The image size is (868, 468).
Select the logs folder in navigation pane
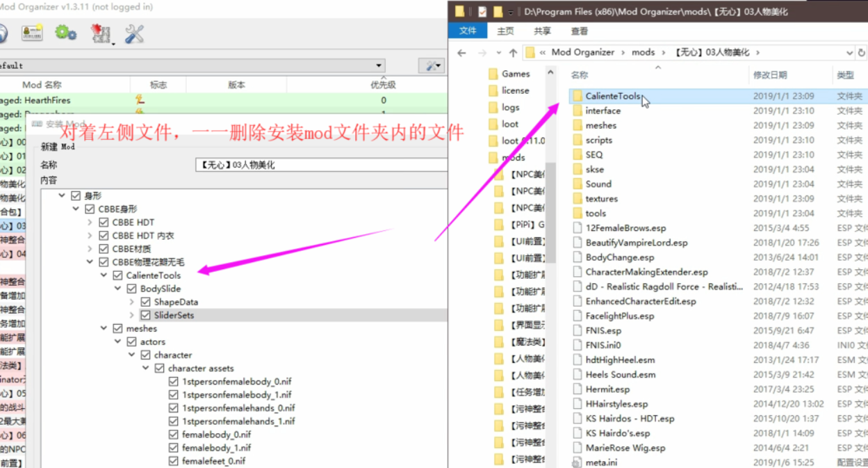510,107
